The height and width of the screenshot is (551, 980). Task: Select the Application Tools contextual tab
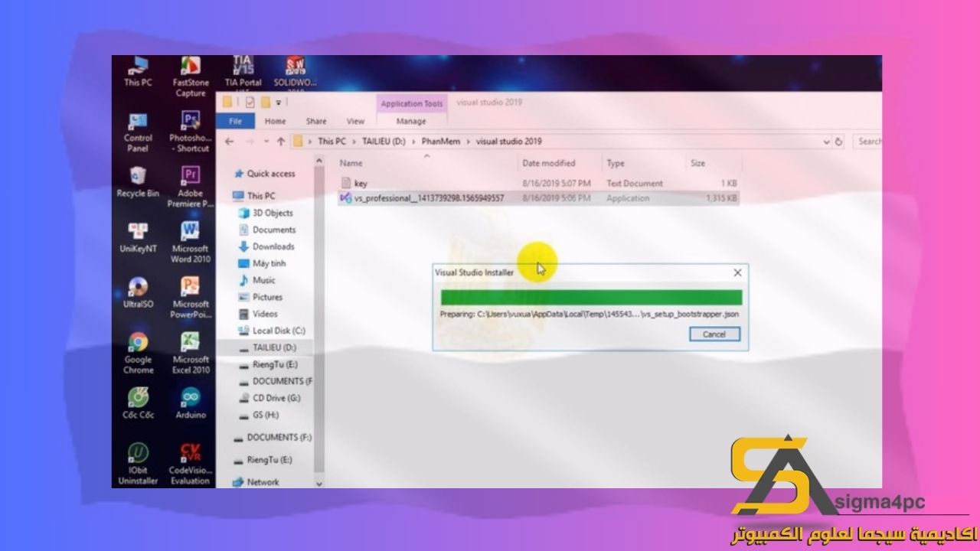pyautogui.click(x=412, y=103)
